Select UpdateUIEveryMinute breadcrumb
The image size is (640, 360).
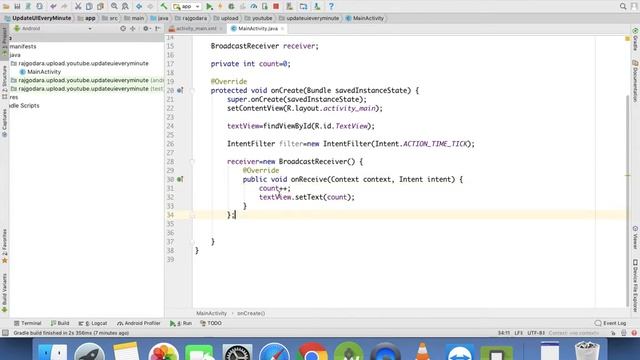click(38, 18)
